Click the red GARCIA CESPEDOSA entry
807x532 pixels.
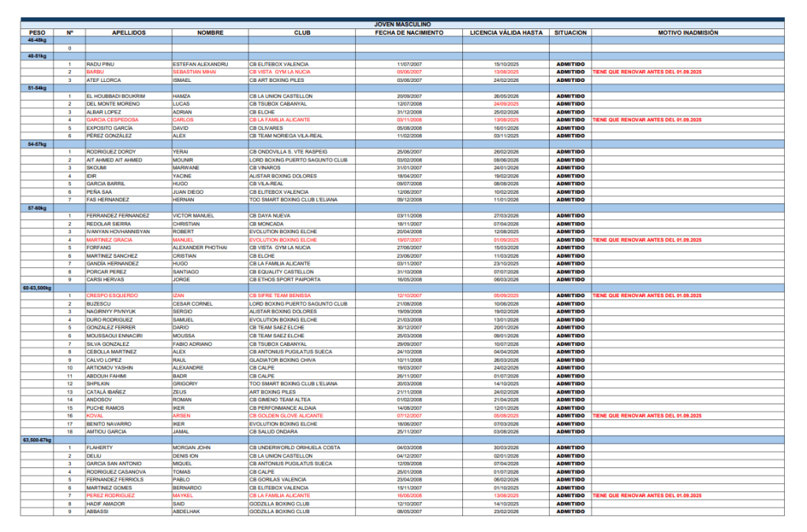tap(113, 120)
